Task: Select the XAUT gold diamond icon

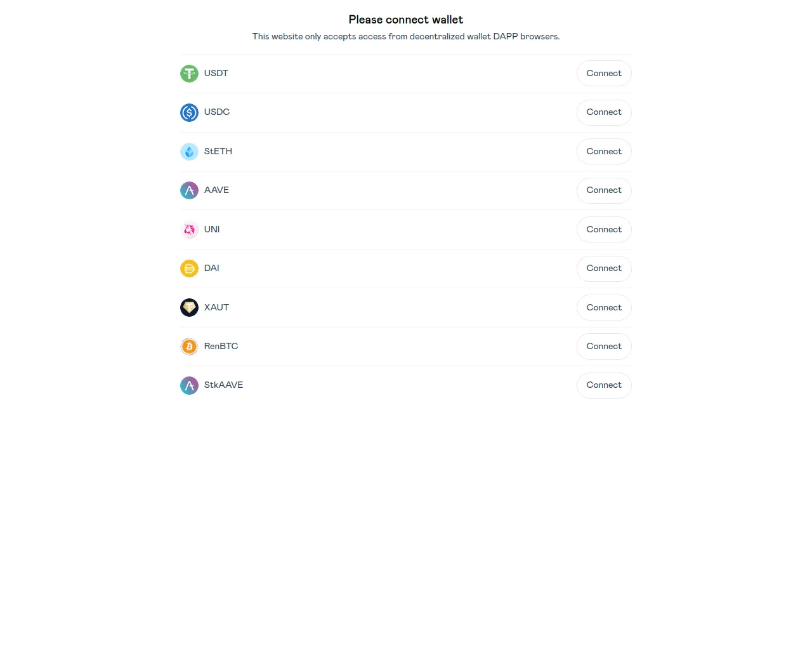Action: [x=189, y=308]
